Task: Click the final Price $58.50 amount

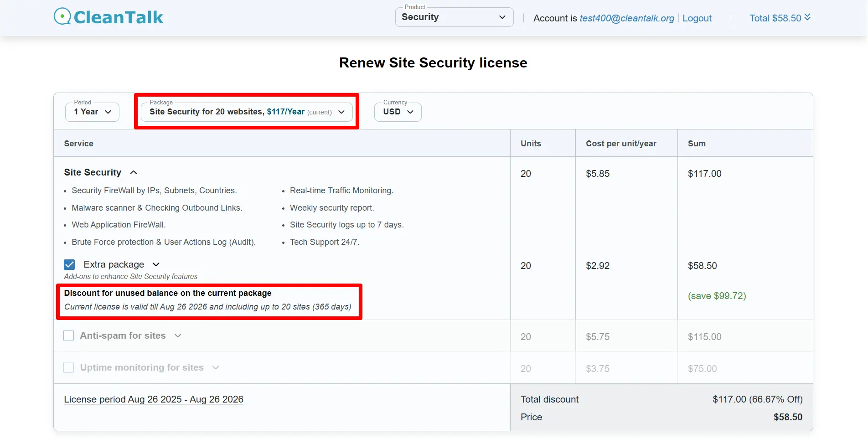Action: 788,417
